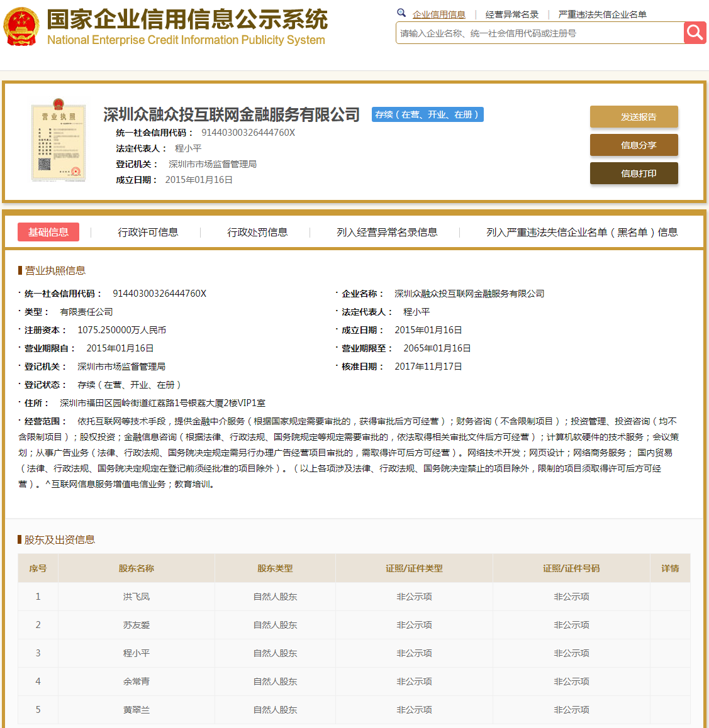
Task: Click the 信息打印 button
Action: 634,174
